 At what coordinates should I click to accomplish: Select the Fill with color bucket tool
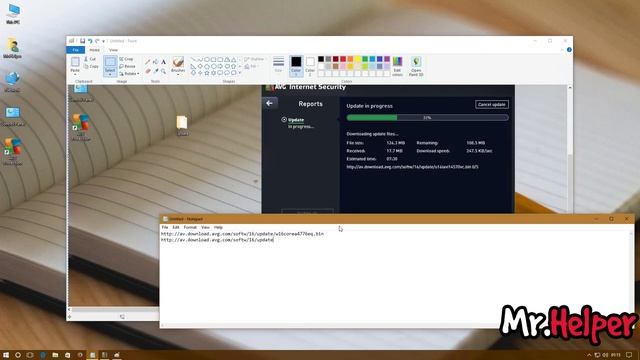click(156, 62)
